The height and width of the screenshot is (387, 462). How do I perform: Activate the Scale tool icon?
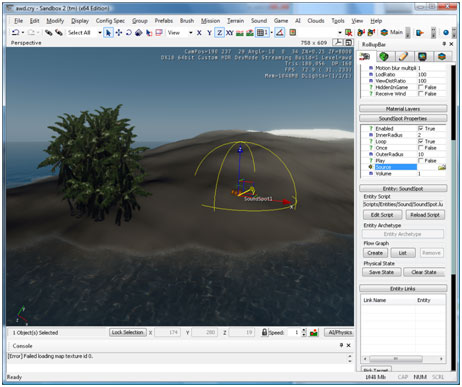pyautogui.click(x=139, y=33)
